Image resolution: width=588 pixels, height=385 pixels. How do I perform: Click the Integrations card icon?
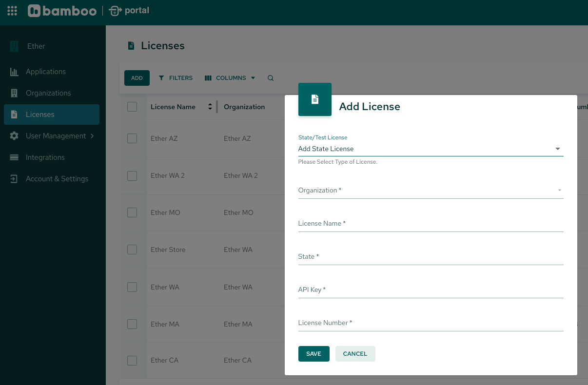pos(14,157)
